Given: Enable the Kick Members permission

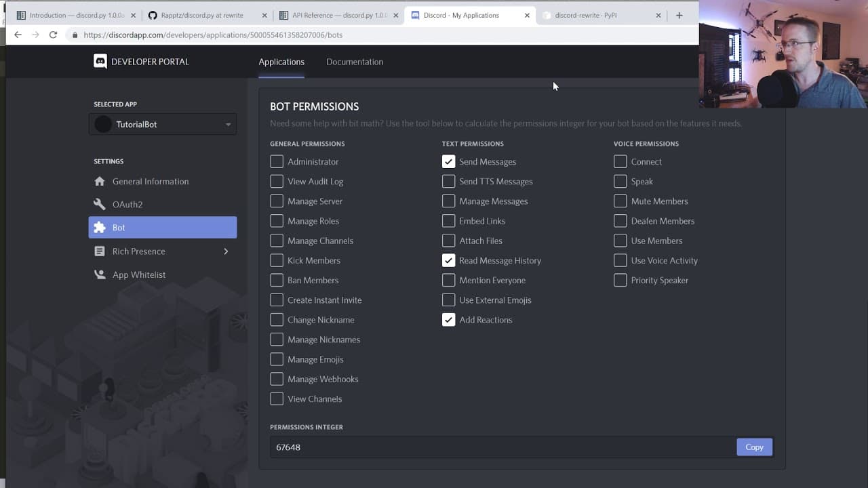Looking at the screenshot, I should (277, 260).
